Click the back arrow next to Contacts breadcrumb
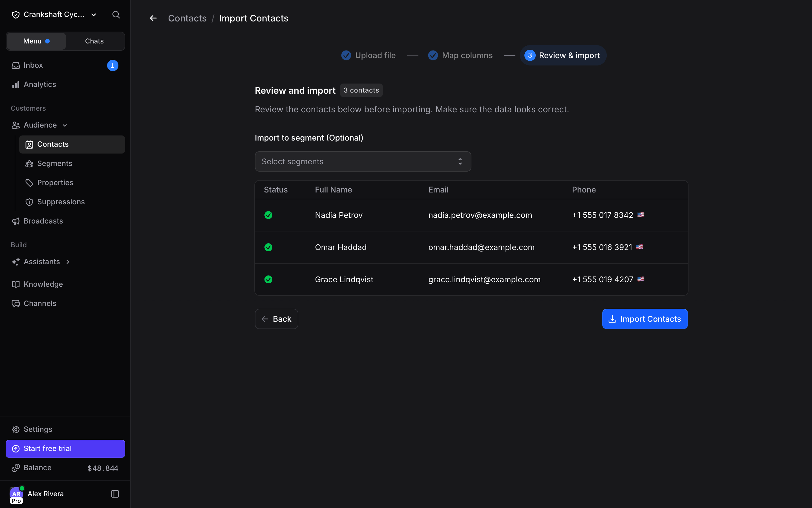Image resolution: width=812 pixels, height=508 pixels. 153,18
